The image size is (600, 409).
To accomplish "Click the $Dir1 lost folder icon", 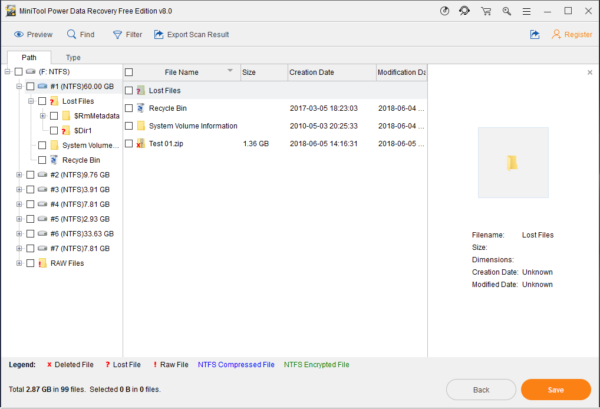I will [x=66, y=130].
